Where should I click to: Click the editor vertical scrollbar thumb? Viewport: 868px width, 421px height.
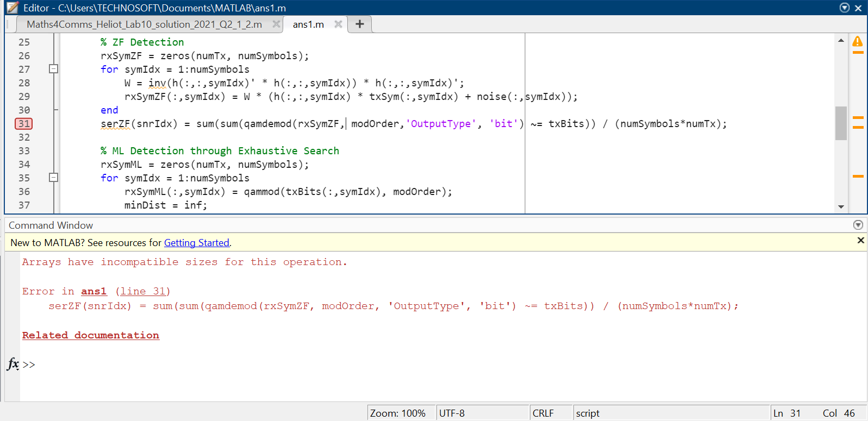[x=841, y=123]
